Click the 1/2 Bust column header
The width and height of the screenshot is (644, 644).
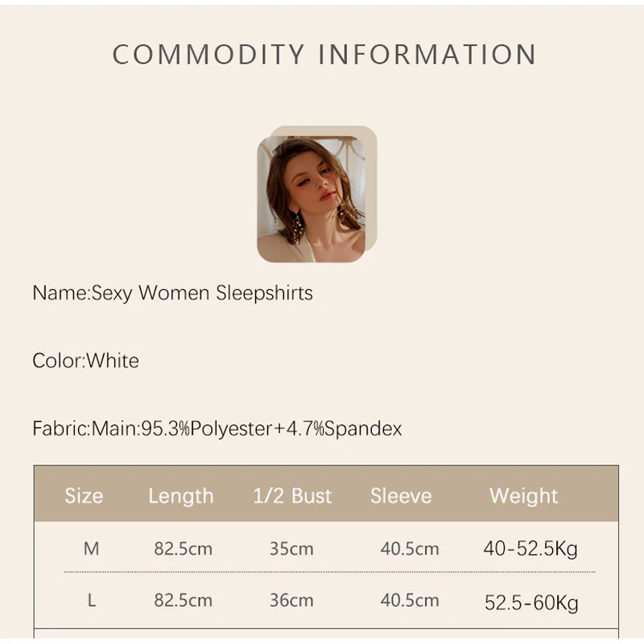pos(292,496)
